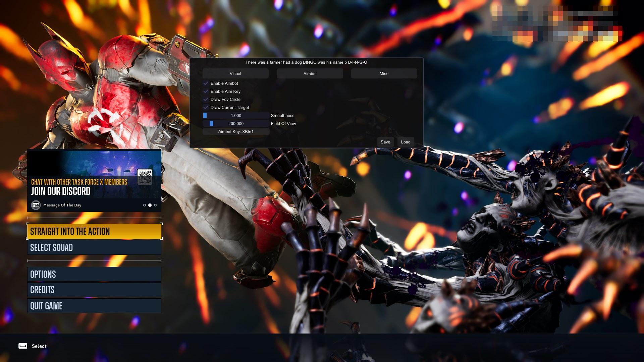Click the spacebar Select key icon
The width and height of the screenshot is (644, 362).
point(23,346)
